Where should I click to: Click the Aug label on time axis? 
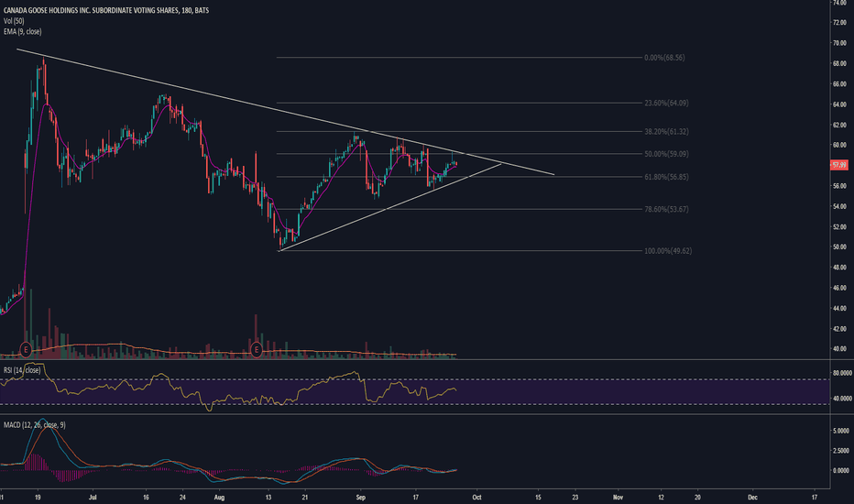coord(220,498)
